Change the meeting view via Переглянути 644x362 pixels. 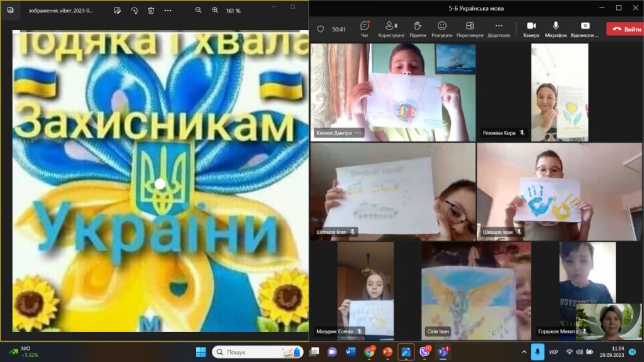click(470, 28)
